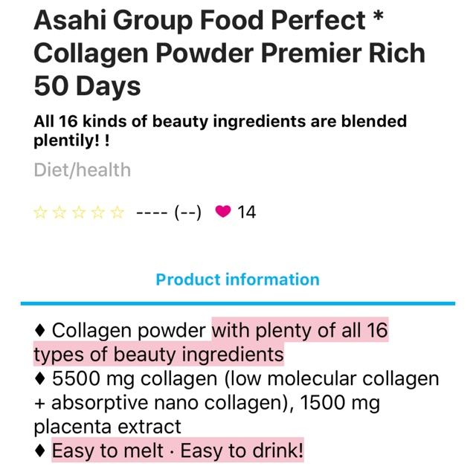Open the Product information tab
Viewport: 476px width, 475px height.
click(238, 279)
